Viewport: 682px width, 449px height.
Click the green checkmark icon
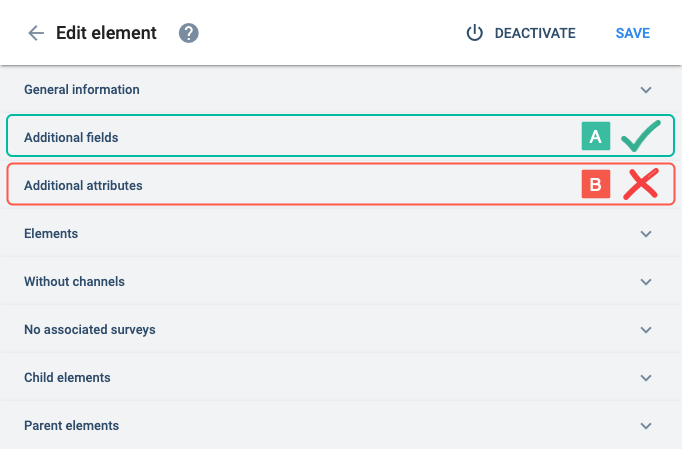point(641,136)
